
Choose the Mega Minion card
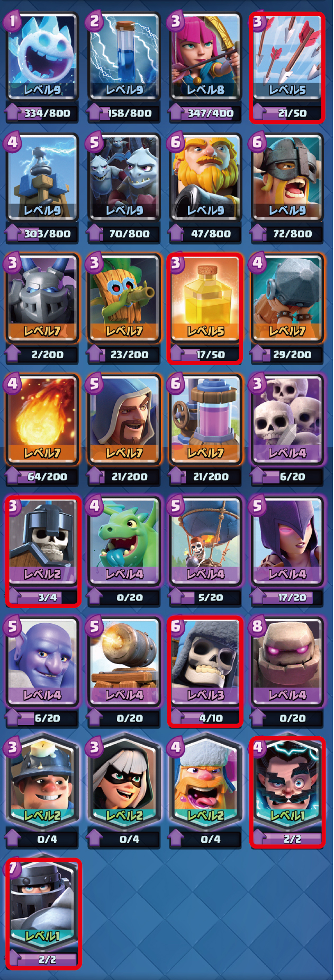[42, 298]
